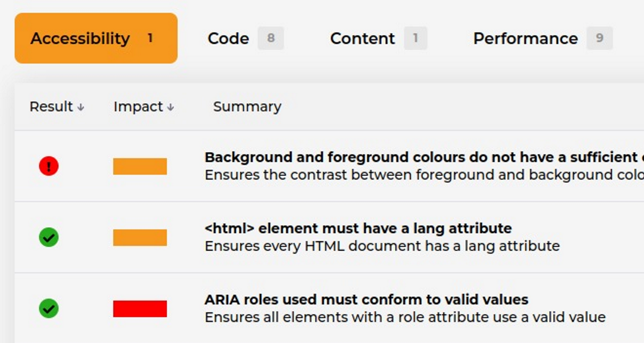This screenshot has height=343, width=644.
Task: Open the Content tab
Action: (x=362, y=39)
